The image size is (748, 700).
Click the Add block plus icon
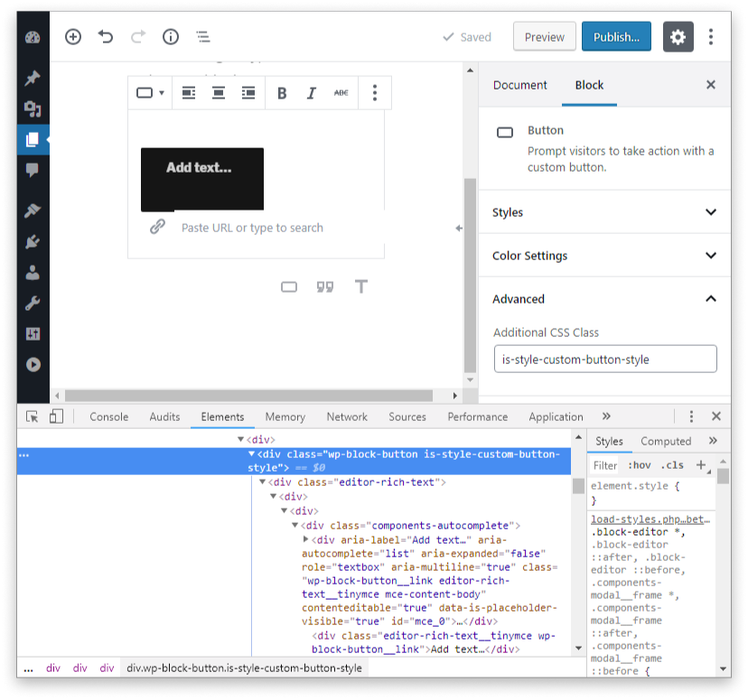point(73,37)
